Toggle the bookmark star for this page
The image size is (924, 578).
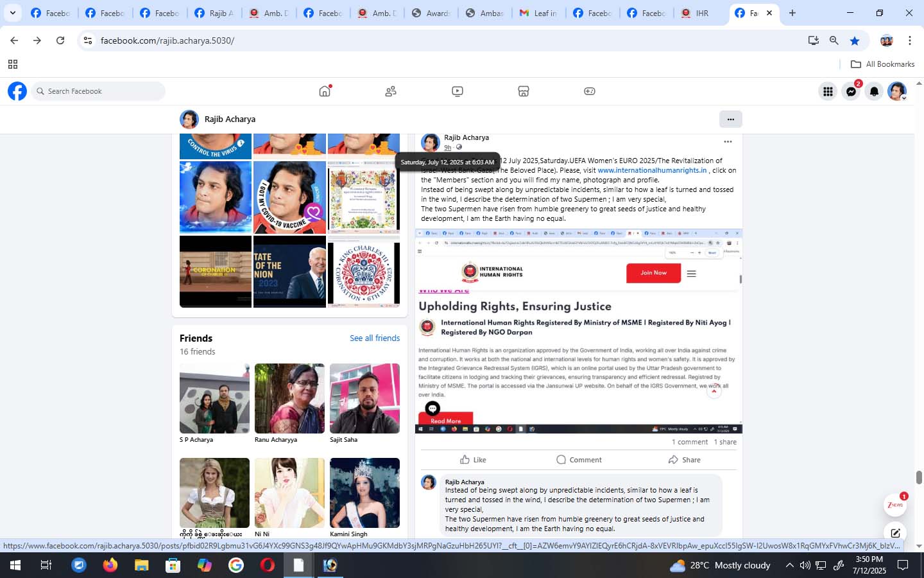(x=855, y=40)
